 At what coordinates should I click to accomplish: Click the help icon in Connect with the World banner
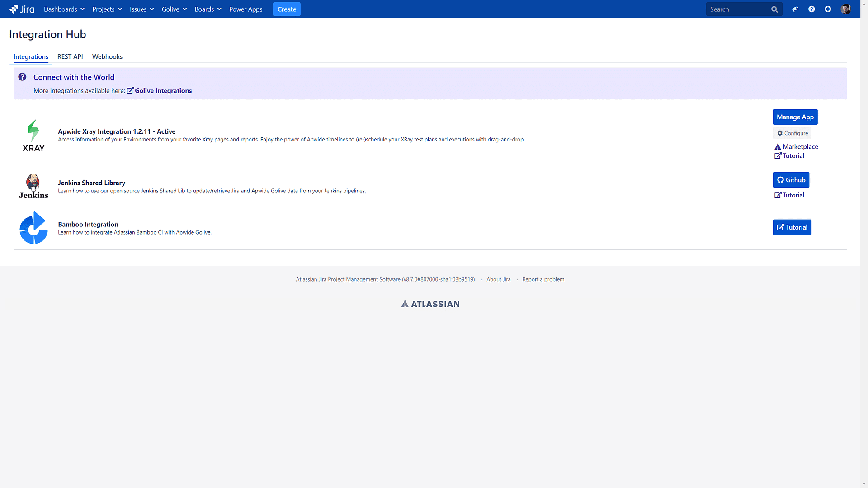(22, 77)
